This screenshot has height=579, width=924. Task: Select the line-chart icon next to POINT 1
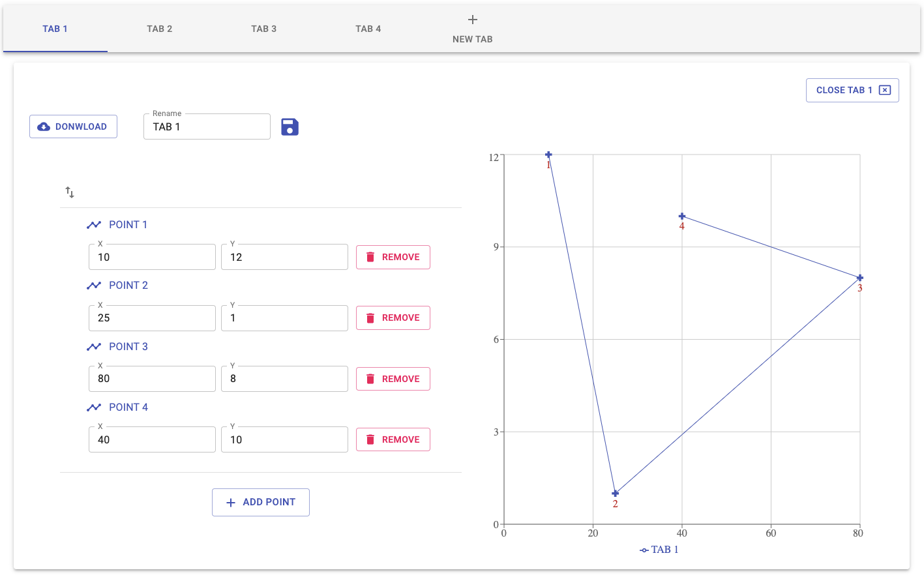94,224
